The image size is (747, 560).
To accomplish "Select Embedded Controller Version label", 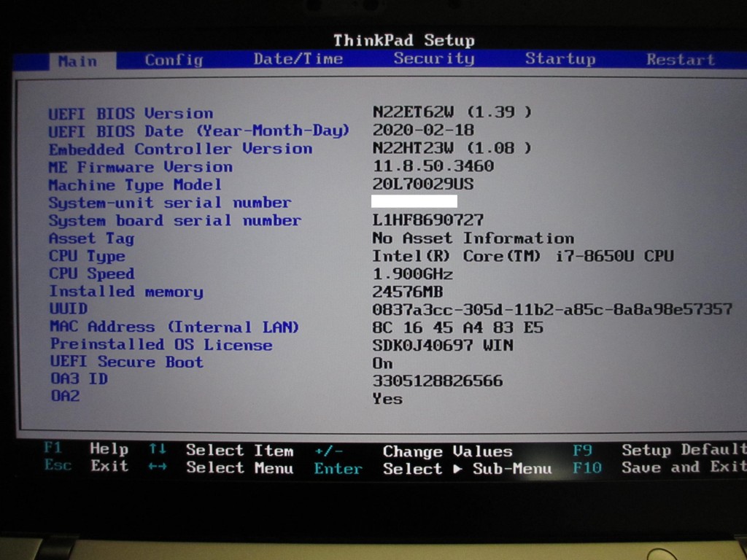I will point(181,149).
